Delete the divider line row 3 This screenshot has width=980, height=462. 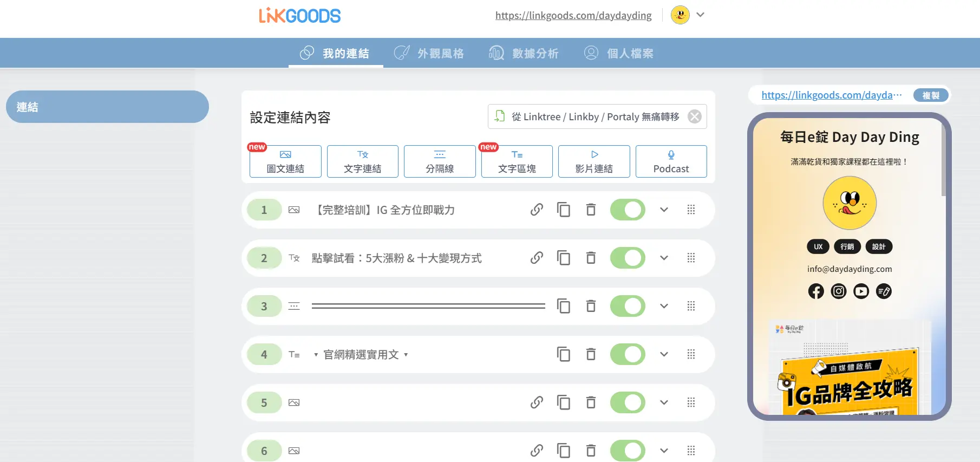coord(591,306)
